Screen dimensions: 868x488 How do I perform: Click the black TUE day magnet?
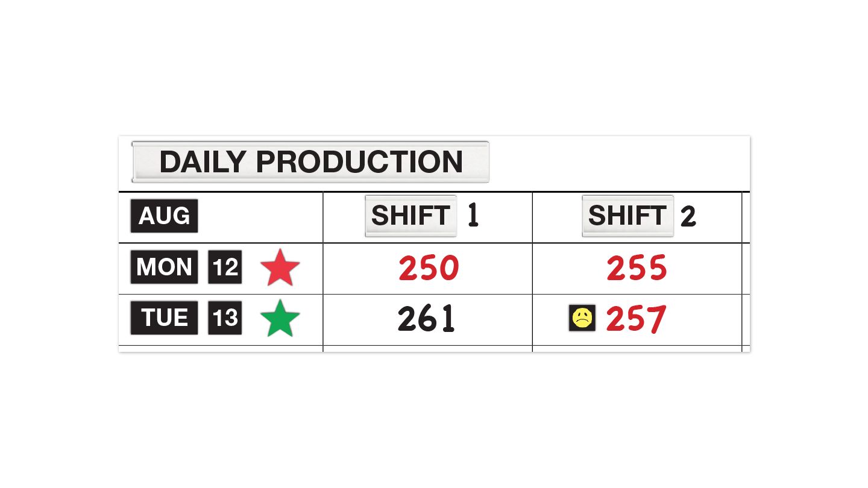[x=164, y=318]
